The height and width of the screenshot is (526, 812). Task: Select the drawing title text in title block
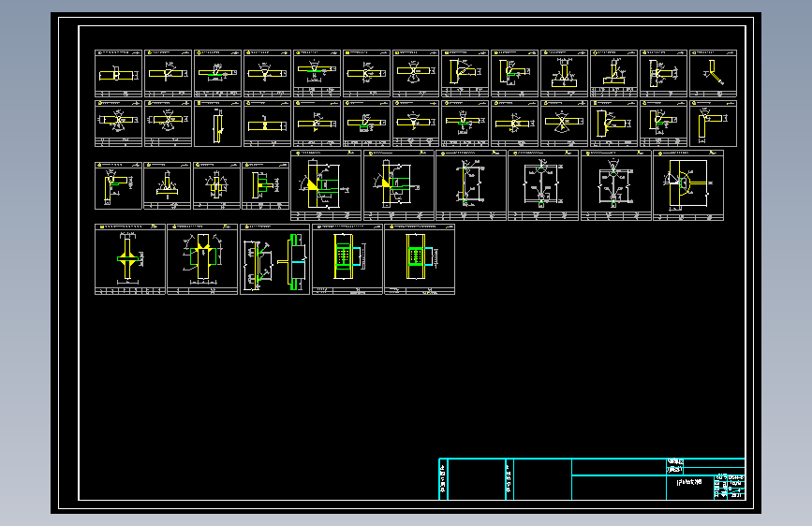click(x=690, y=482)
